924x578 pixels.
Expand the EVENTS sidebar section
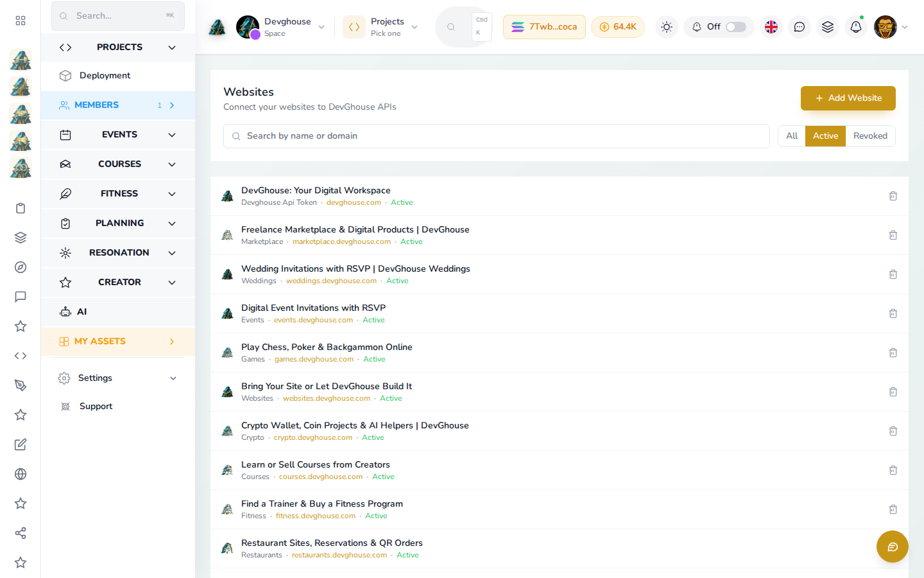pos(118,135)
